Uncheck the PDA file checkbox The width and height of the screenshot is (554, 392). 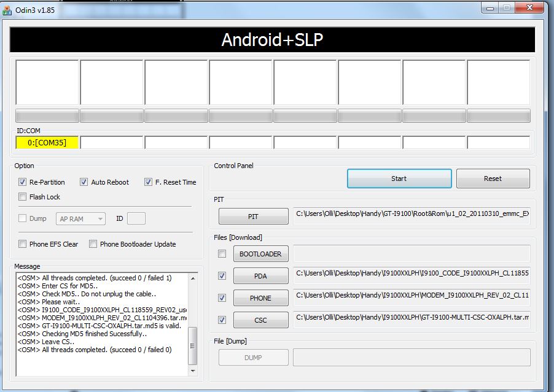click(222, 276)
